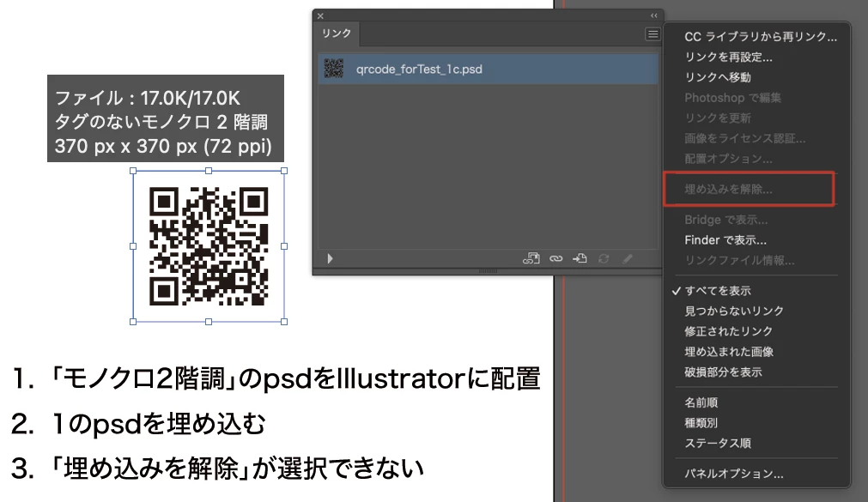Screen dimensions: 868x502
Task: Sort links by 名前順
Action: [x=701, y=402]
